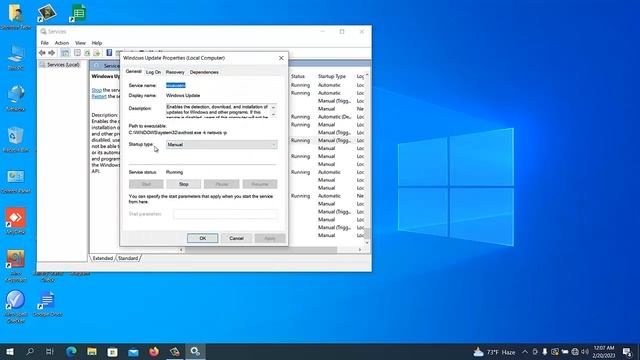Show hidden system tray icons
This screenshot has height=360, width=640.
(525, 352)
